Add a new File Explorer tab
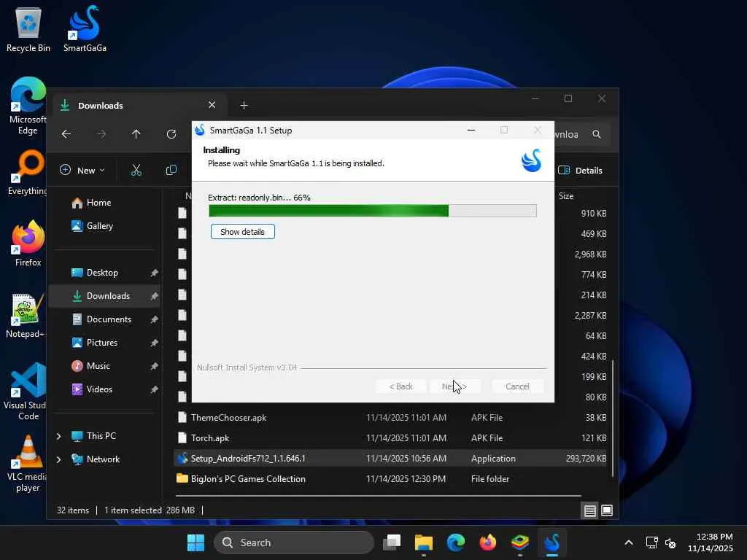Image resolution: width=747 pixels, height=560 pixels. coord(244,105)
